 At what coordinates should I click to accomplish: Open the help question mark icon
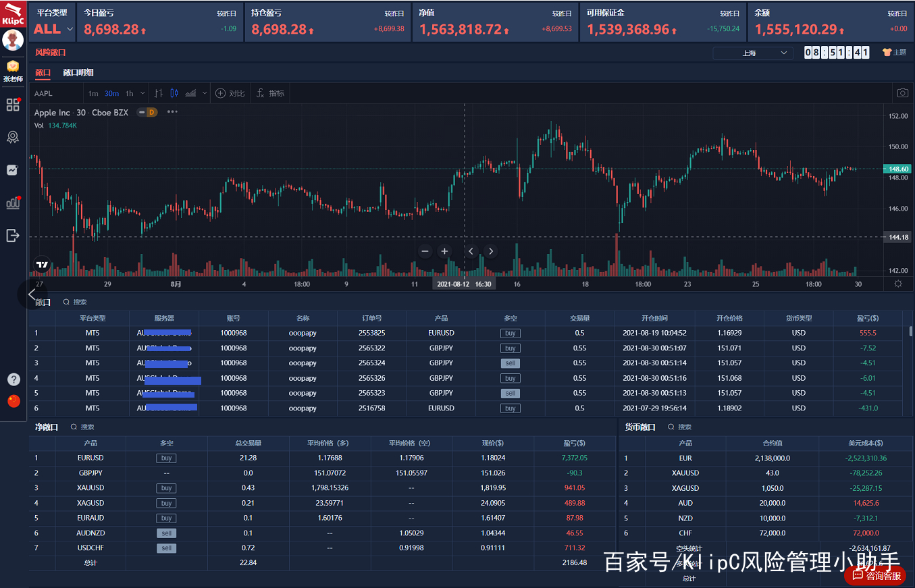point(14,379)
